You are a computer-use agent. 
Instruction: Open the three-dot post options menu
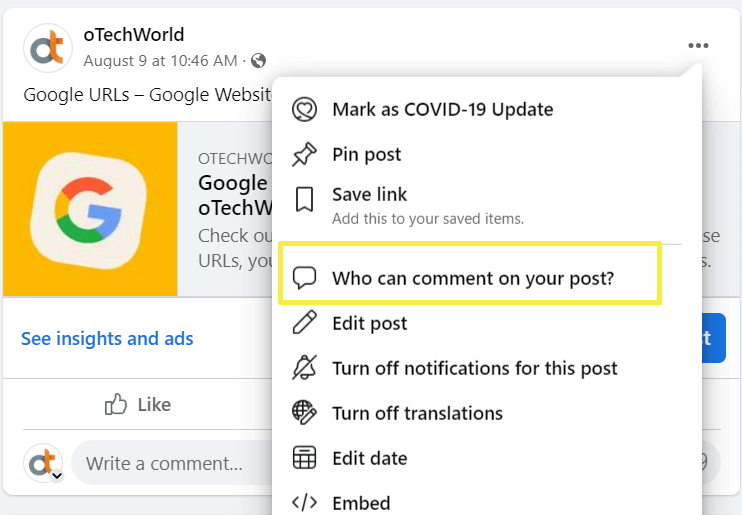click(698, 45)
